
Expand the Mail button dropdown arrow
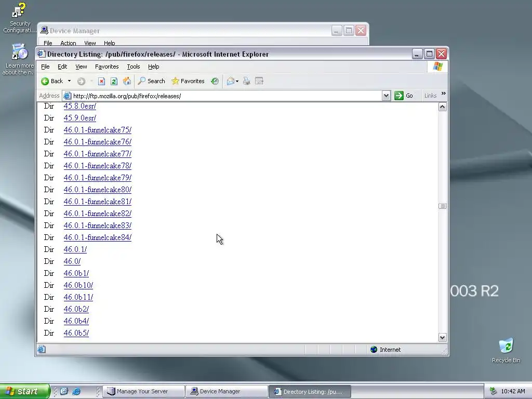click(x=237, y=81)
